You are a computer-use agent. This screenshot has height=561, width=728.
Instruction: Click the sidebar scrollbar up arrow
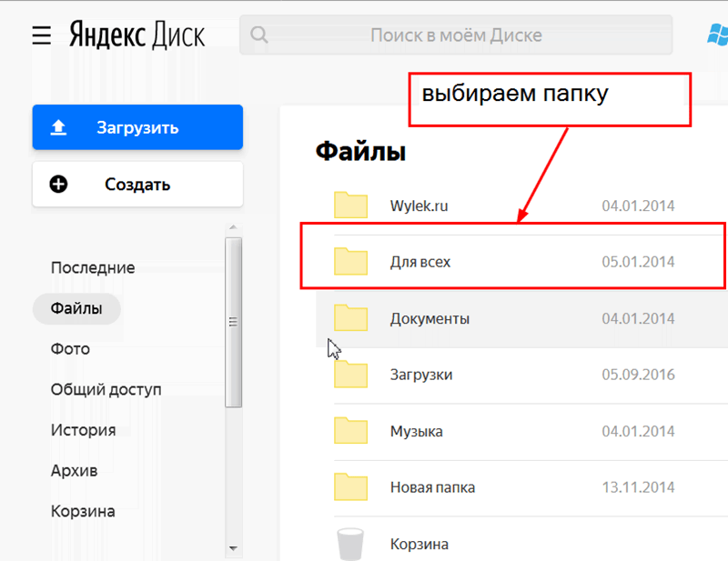pos(233,227)
